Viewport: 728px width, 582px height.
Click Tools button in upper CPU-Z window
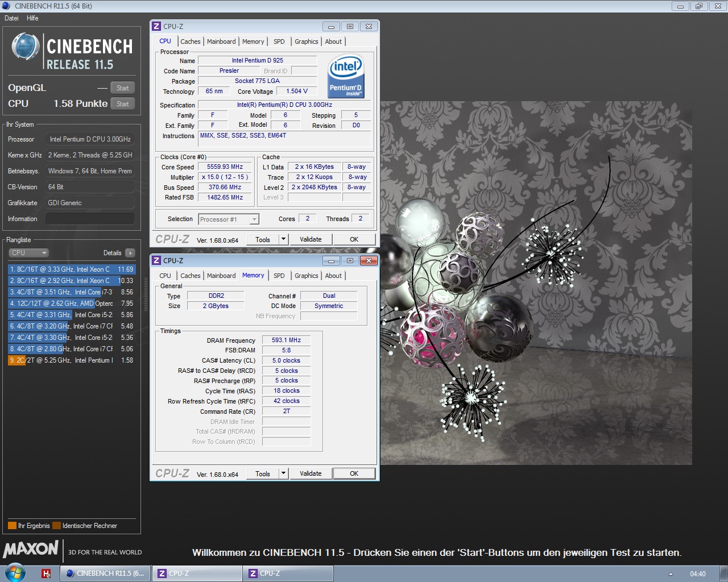[263, 239]
